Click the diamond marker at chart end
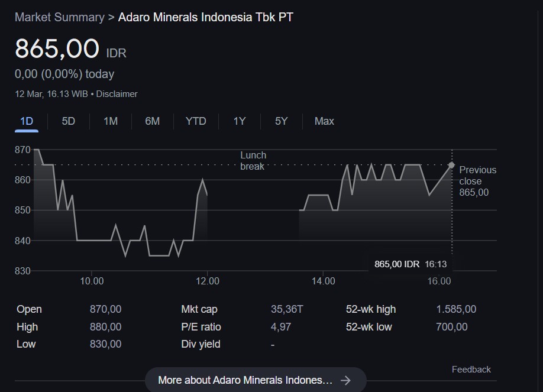 452,166
